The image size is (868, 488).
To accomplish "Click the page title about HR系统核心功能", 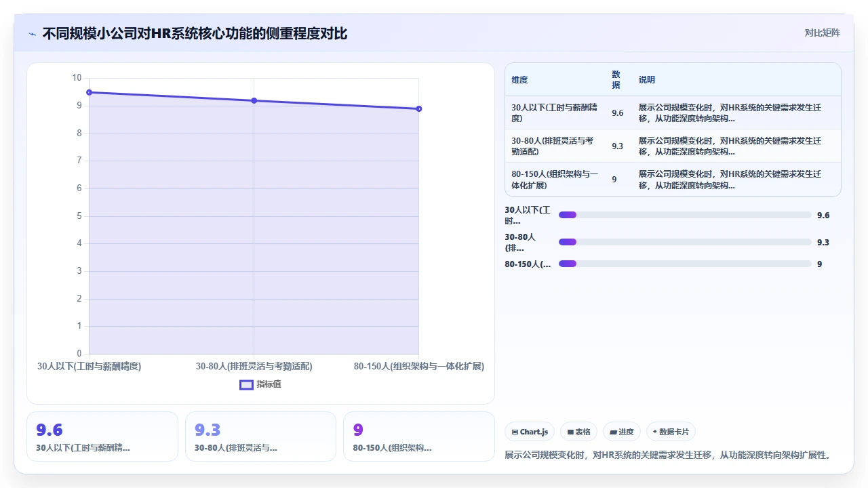I will 195,33.
